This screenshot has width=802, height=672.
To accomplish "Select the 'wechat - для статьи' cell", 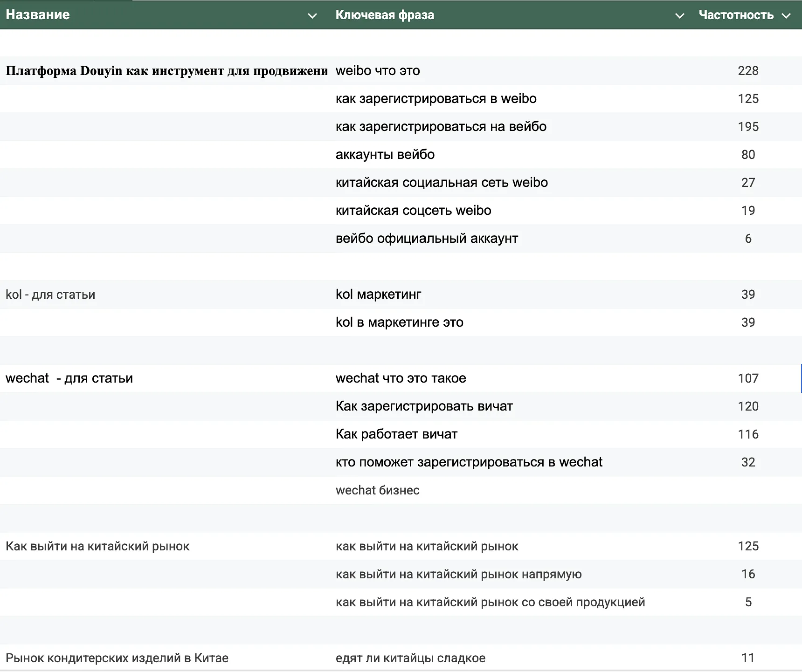I will tap(69, 378).
